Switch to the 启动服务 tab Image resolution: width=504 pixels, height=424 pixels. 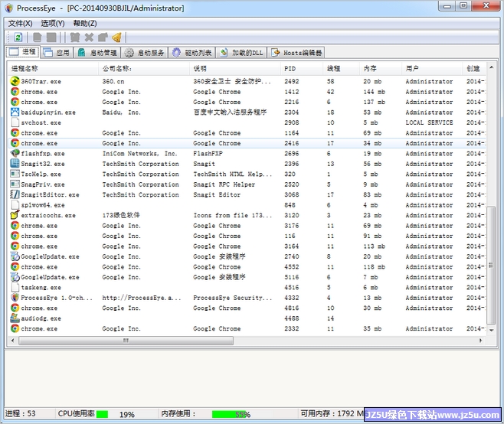pos(144,52)
